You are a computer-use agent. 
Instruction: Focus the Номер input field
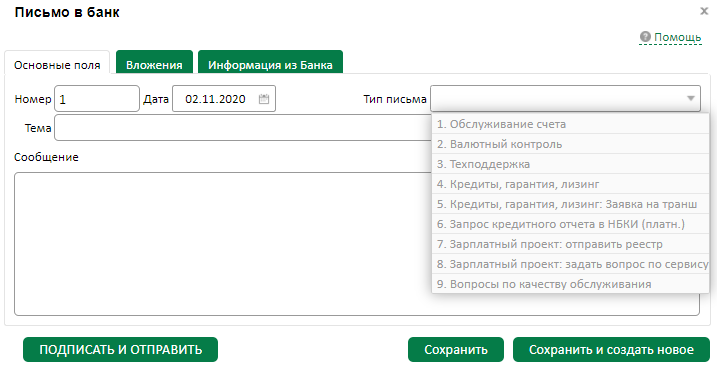point(97,99)
